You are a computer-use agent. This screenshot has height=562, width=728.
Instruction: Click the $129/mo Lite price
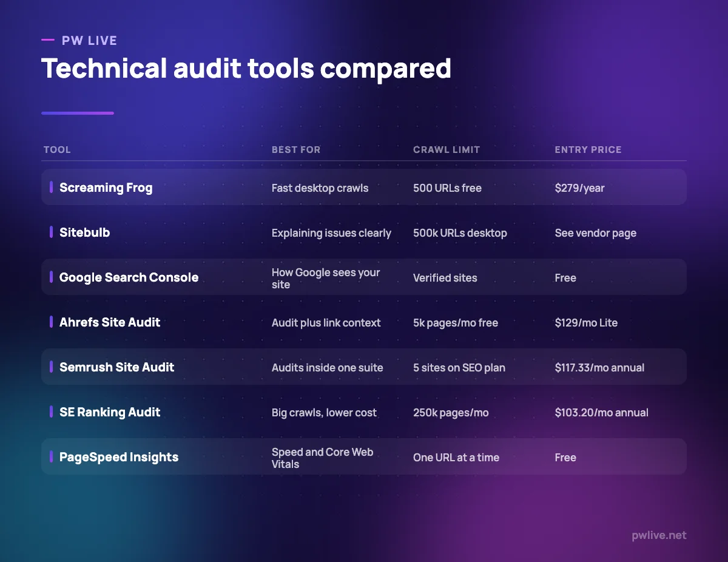tap(586, 323)
